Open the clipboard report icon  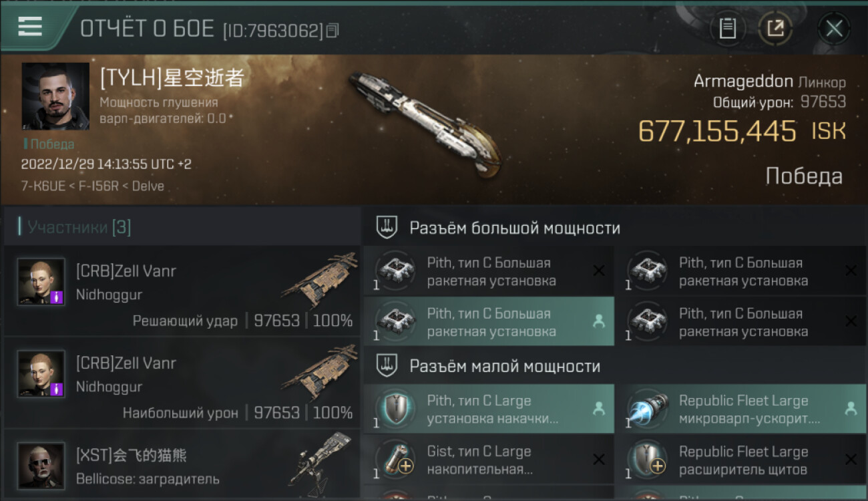coord(727,29)
